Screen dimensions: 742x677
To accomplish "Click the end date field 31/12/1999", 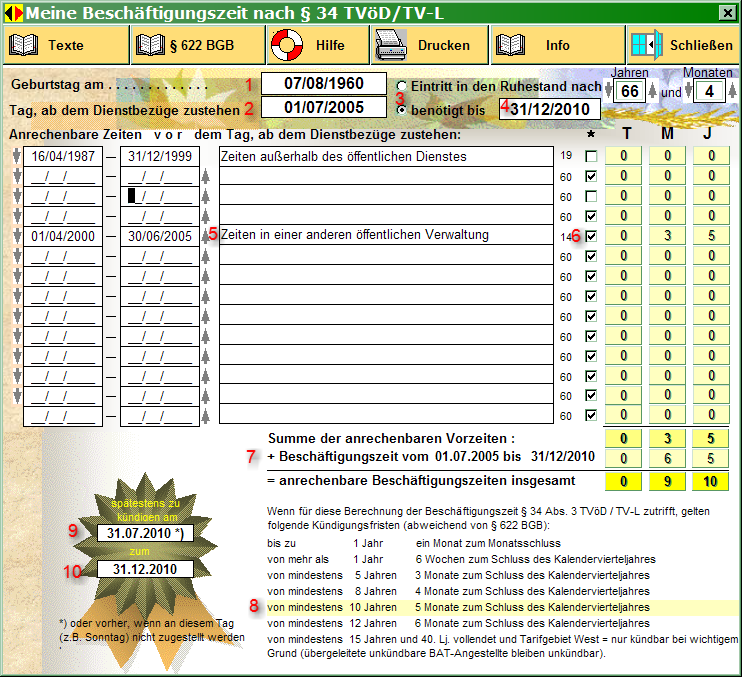I will pyautogui.click(x=160, y=156).
